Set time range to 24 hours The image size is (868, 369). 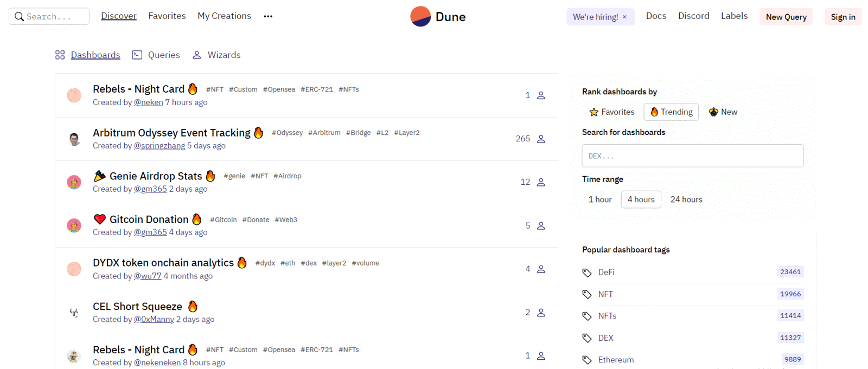[x=686, y=199]
